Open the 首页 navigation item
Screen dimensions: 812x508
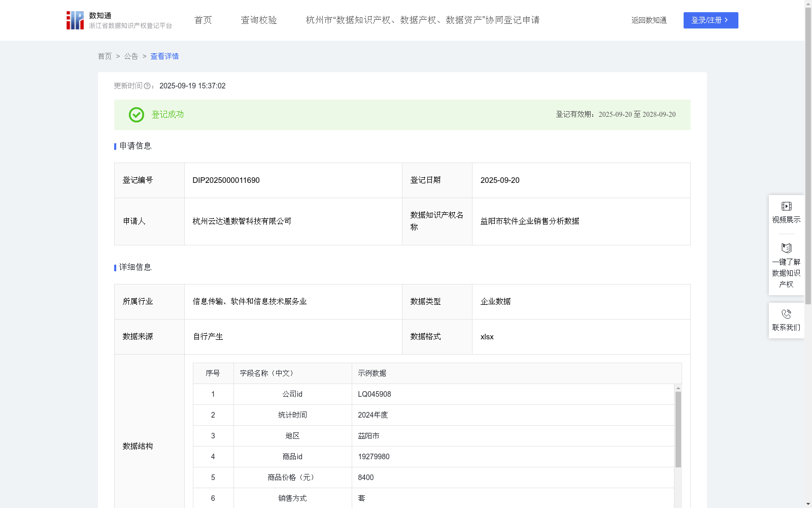pos(203,20)
